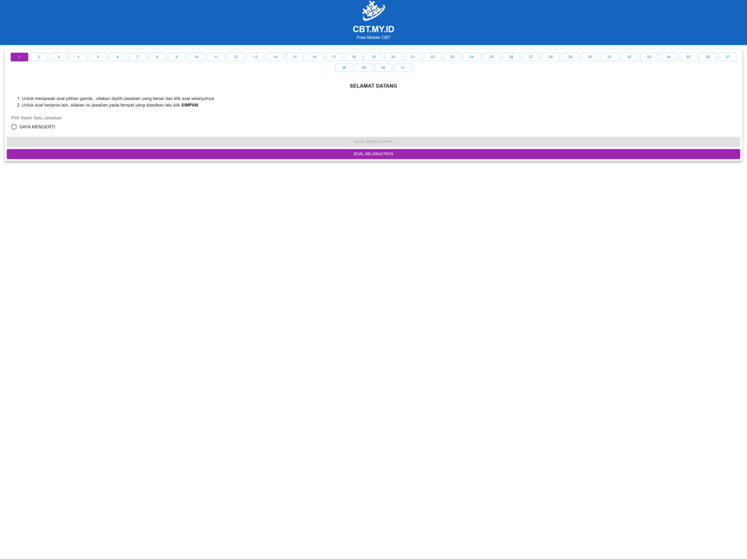This screenshot has width=747, height=560.
Task: Click the bold SIMPAN word in instructions
Action: tap(190, 105)
